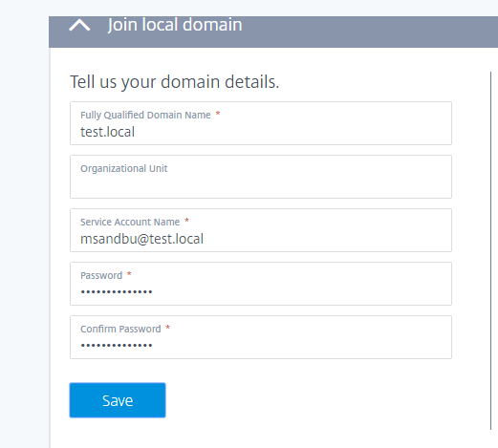Click the Fully Qualified Domain Name label
This screenshot has height=448, width=498.
point(145,115)
